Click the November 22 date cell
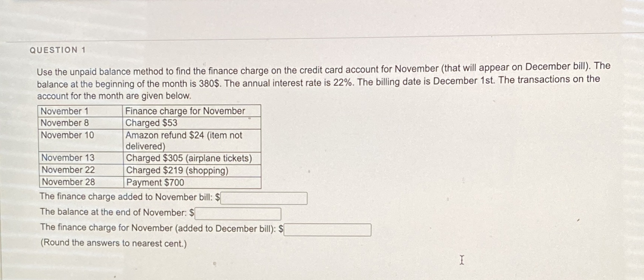The image size is (644, 280). coord(68,170)
